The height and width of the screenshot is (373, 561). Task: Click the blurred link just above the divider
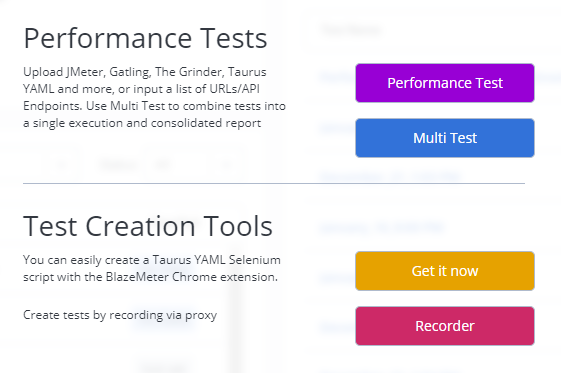click(389, 176)
